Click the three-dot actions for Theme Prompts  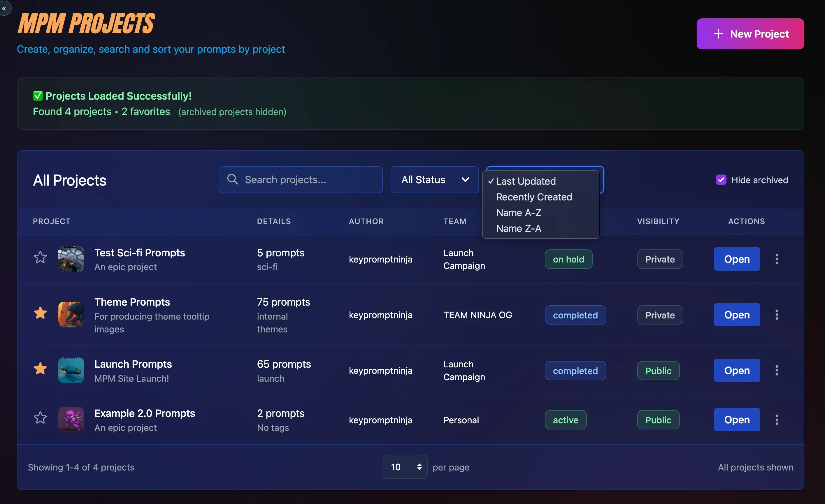coord(777,315)
